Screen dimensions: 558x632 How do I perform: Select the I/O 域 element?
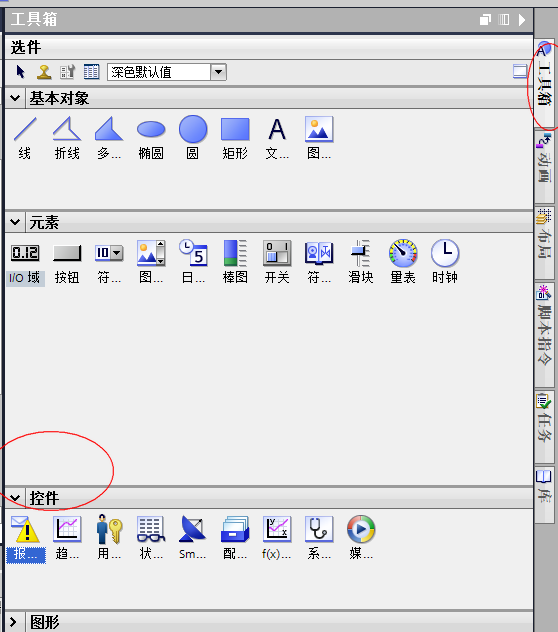pos(25,262)
